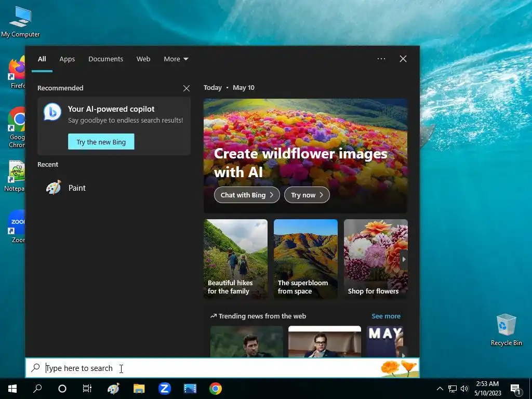The image size is (532, 399).
Task: Click Try the new Bing button
Action: (101, 142)
